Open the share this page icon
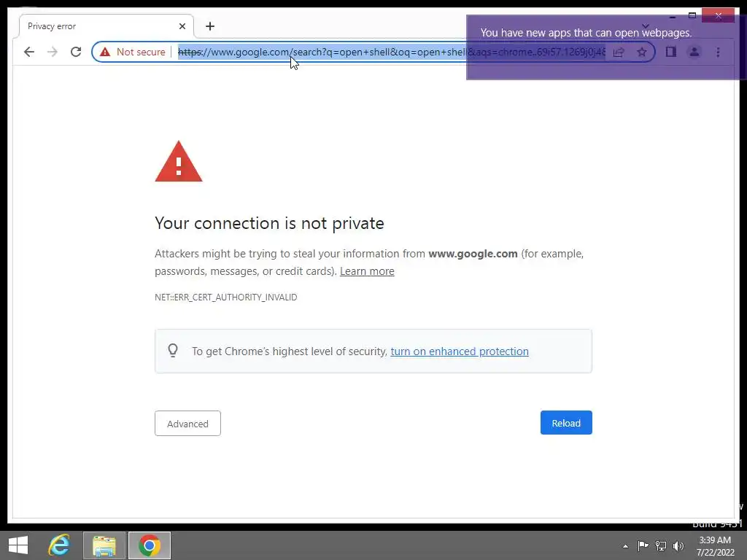 point(619,52)
